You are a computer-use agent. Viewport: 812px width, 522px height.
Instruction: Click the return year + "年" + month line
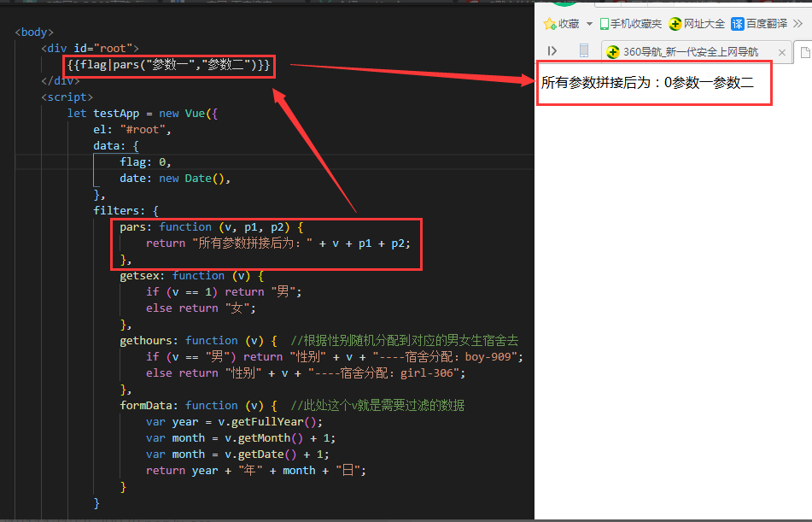click(x=256, y=470)
